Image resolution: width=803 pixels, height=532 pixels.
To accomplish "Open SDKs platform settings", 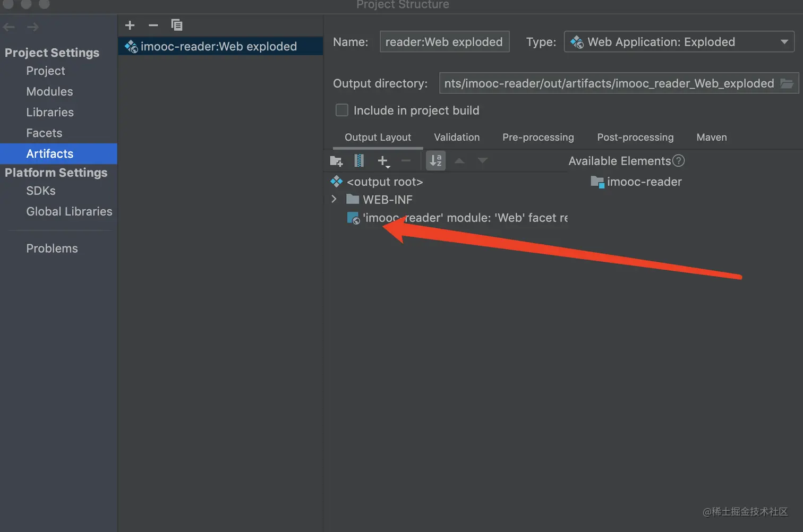I will click(41, 191).
